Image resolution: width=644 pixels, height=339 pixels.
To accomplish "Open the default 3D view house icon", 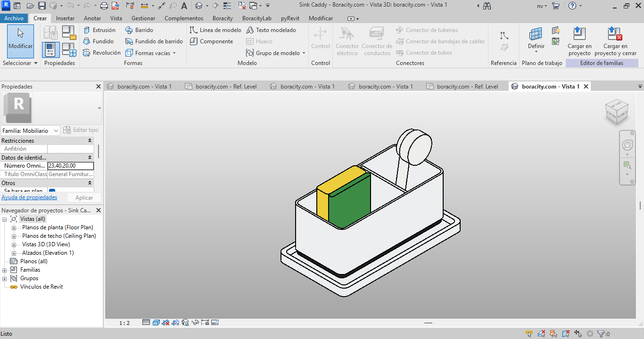I will [198, 6].
